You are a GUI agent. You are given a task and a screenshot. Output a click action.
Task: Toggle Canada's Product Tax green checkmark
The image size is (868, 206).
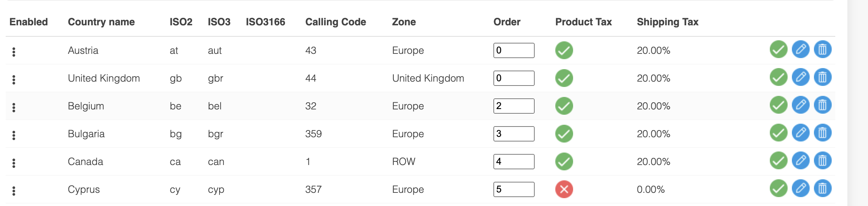(564, 161)
